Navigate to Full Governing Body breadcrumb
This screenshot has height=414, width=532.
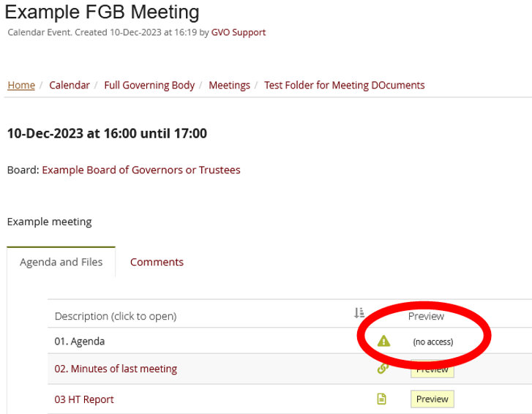(x=149, y=85)
